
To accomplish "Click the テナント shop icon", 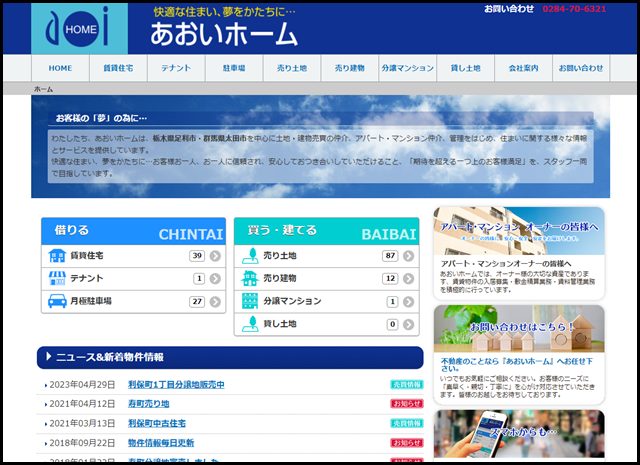I will [57, 278].
